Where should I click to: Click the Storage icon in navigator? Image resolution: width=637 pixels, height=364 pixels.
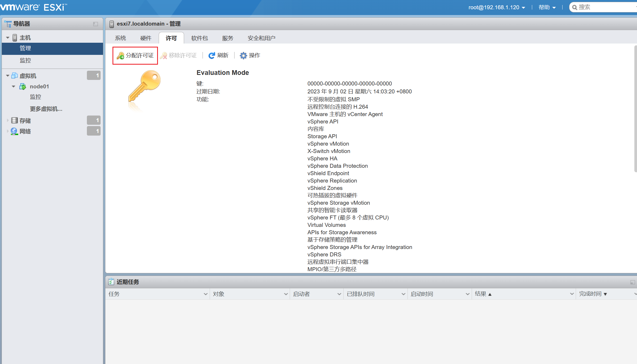click(15, 121)
